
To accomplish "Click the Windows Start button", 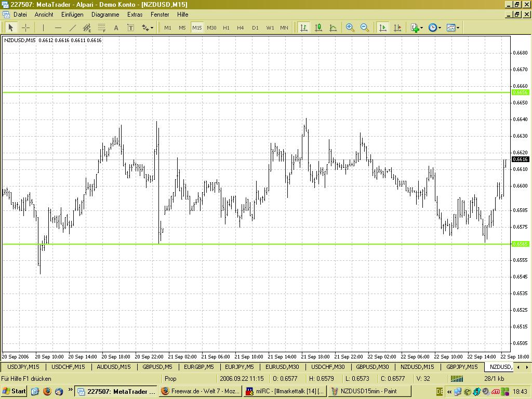I will pos(15,391).
